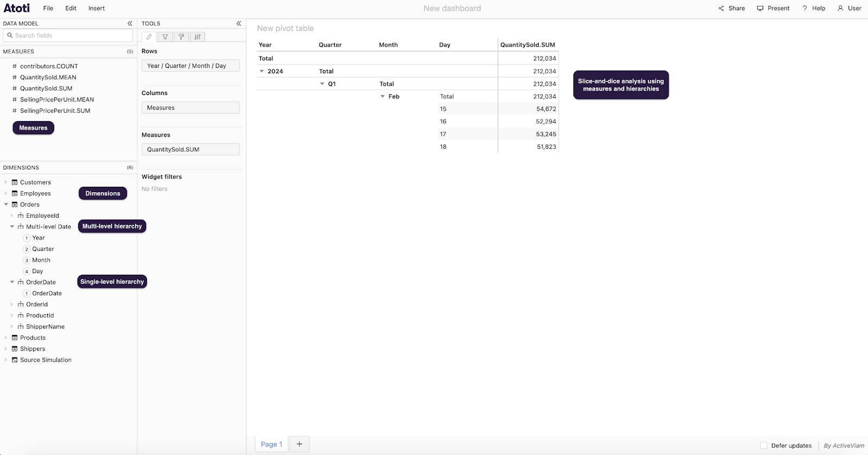
Task: Expand the Source Simulation dimension
Action: click(x=6, y=360)
